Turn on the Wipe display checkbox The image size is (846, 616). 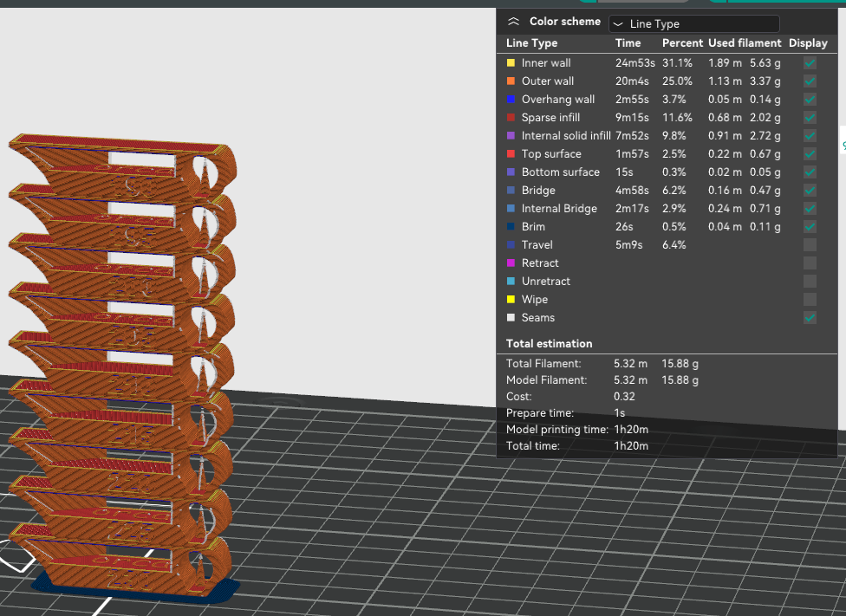pyautogui.click(x=810, y=300)
